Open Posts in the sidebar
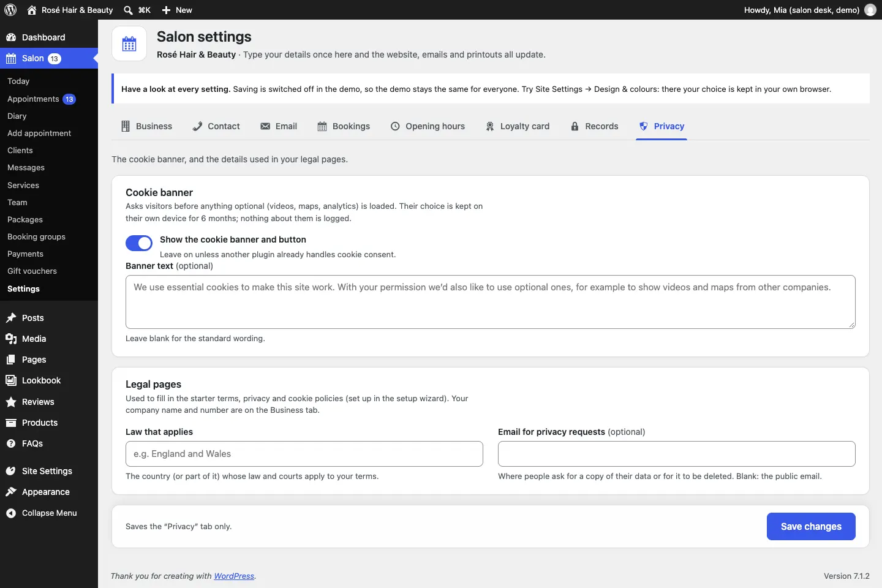The image size is (882, 588). click(49, 318)
